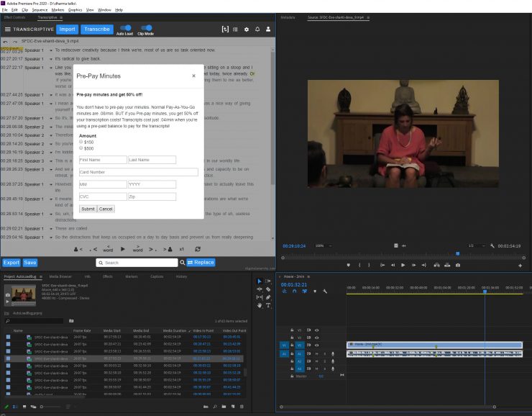The image size is (532, 416).
Task: Click the blue Transcribe button
Action: 96,30
